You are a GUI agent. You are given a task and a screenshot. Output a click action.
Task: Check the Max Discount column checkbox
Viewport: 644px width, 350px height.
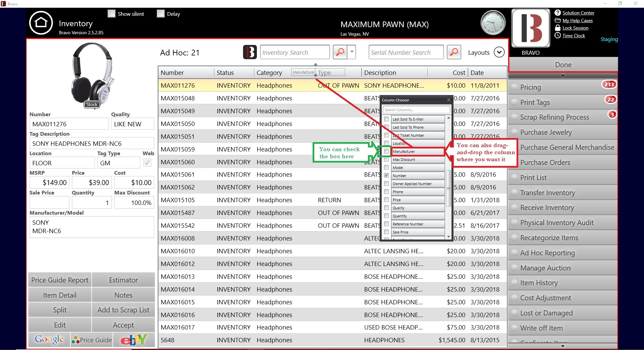386,160
